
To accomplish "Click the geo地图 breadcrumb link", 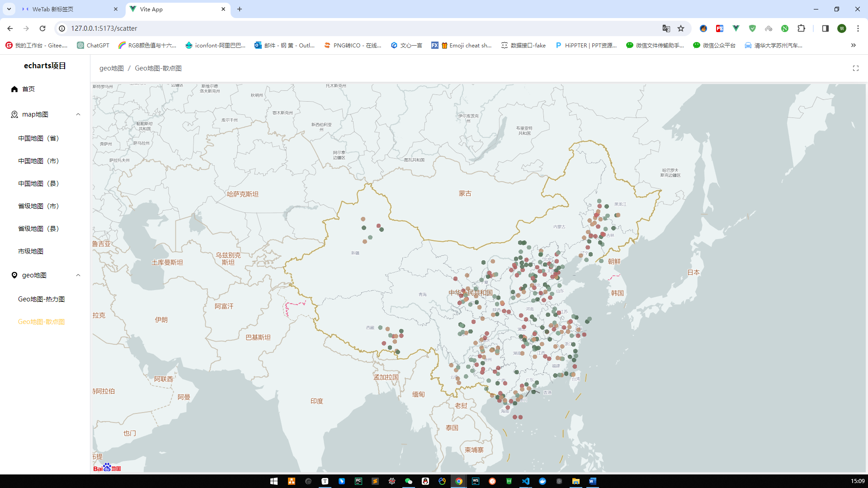I will (112, 68).
